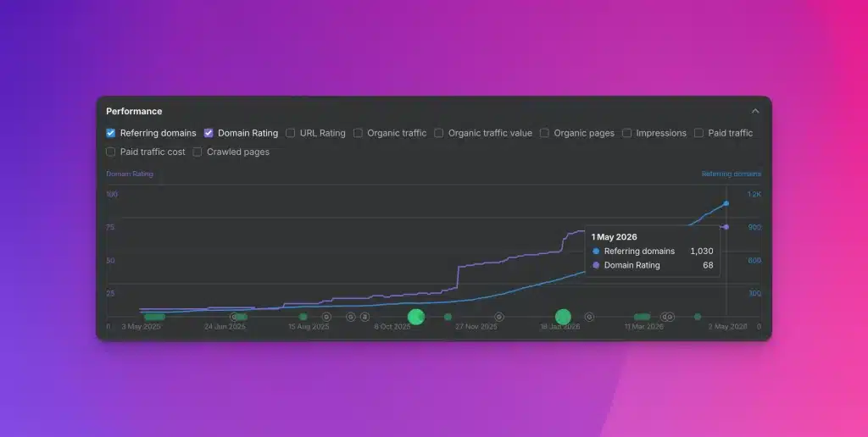Click the Domain Rating axis title
The width and height of the screenshot is (868, 437).
(130, 174)
